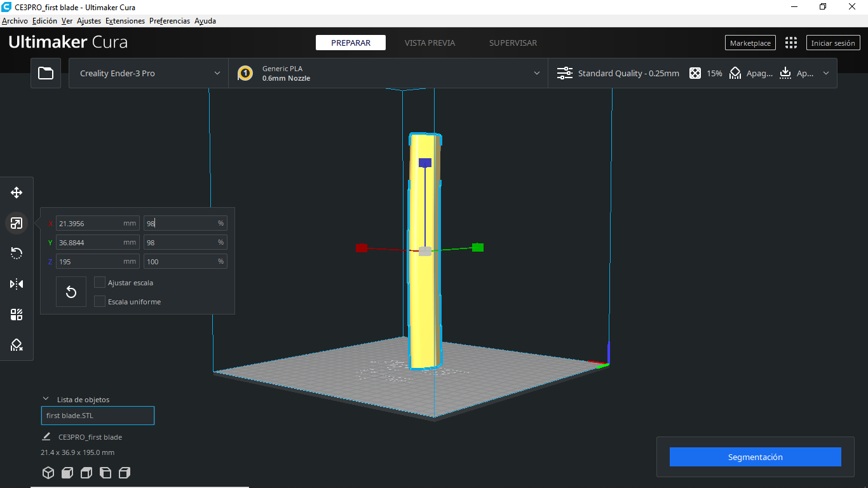The image size is (868, 488).
Task: Click the X size mm field
Action: [x=97, y=223]
